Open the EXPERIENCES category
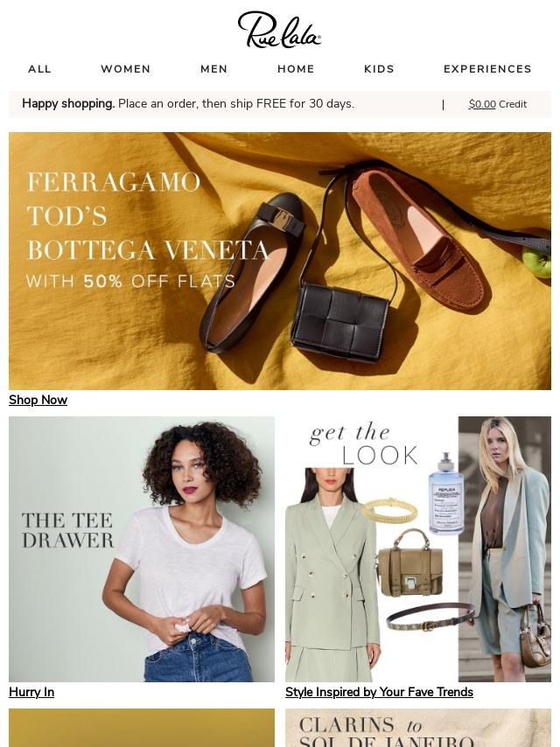 [487, 69]
